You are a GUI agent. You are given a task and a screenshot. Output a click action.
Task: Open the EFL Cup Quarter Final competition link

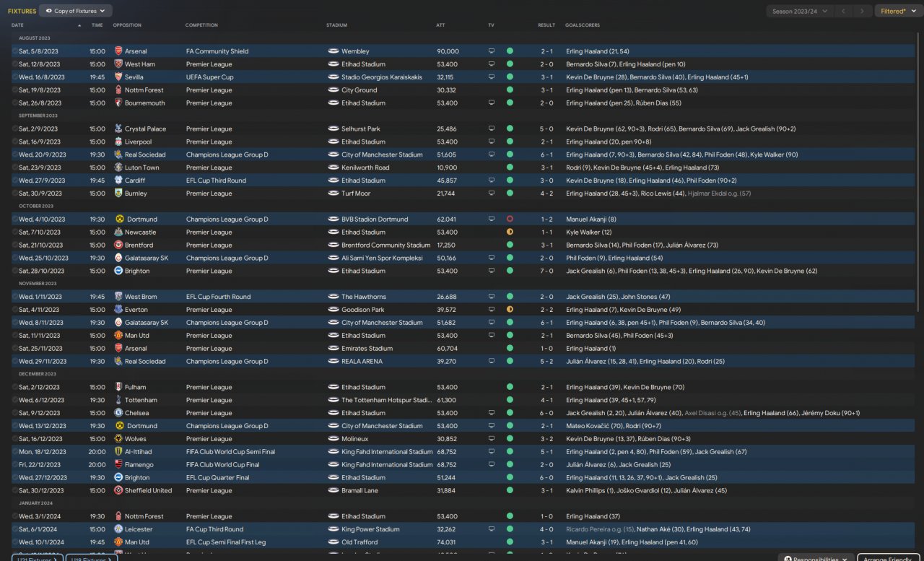tap(218, 478)
